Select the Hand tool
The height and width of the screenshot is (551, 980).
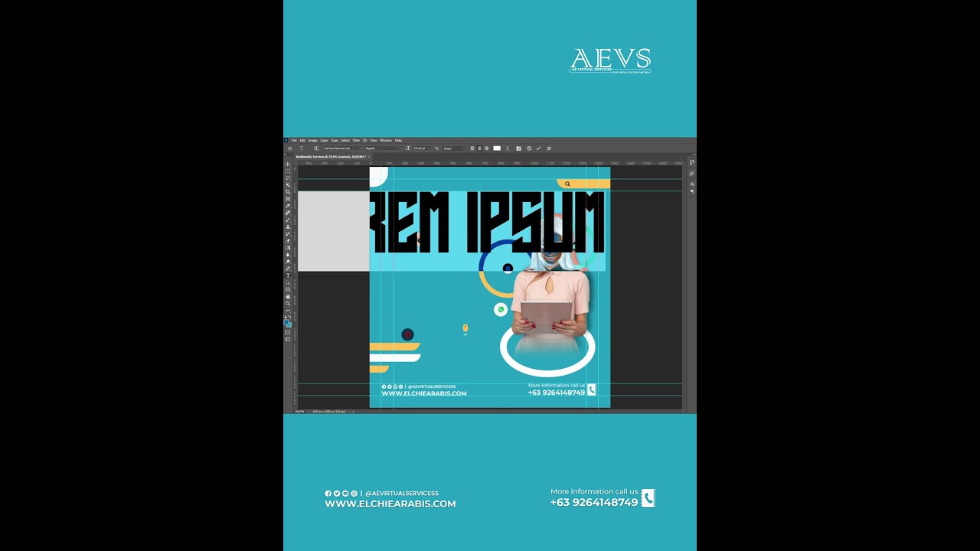(x=288, y=296)
